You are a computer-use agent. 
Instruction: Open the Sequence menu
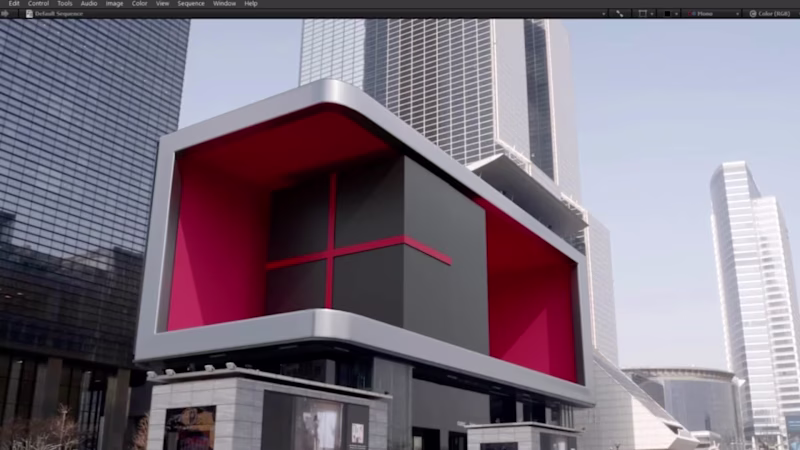(x=191, y=4)
